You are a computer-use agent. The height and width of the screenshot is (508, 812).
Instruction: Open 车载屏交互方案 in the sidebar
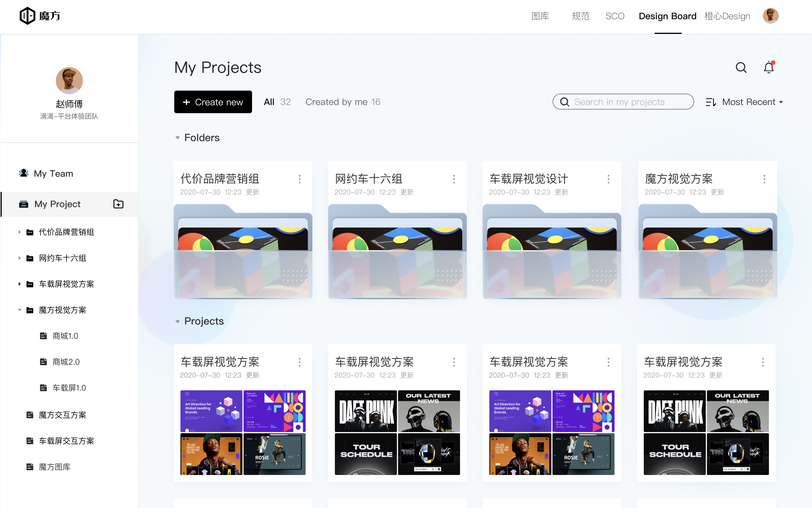[67, 441]
